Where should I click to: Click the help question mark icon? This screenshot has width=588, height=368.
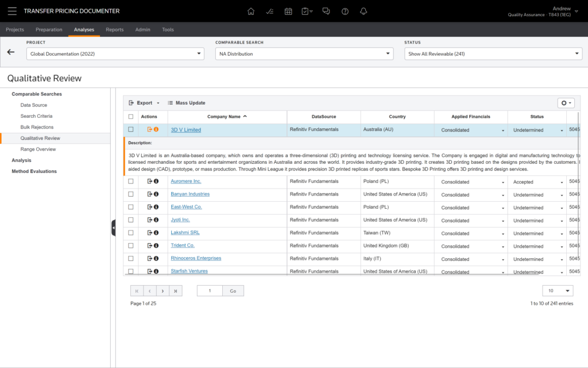coord(345,11)
